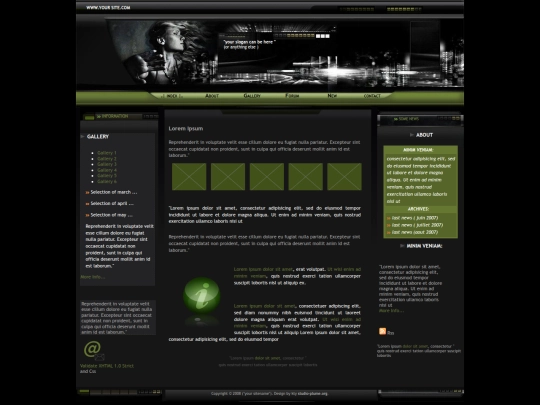The image size is (540, 405).
Task: Open last news juillet 2007 archive
Action: pyautogui.click(x=417, y=225)
